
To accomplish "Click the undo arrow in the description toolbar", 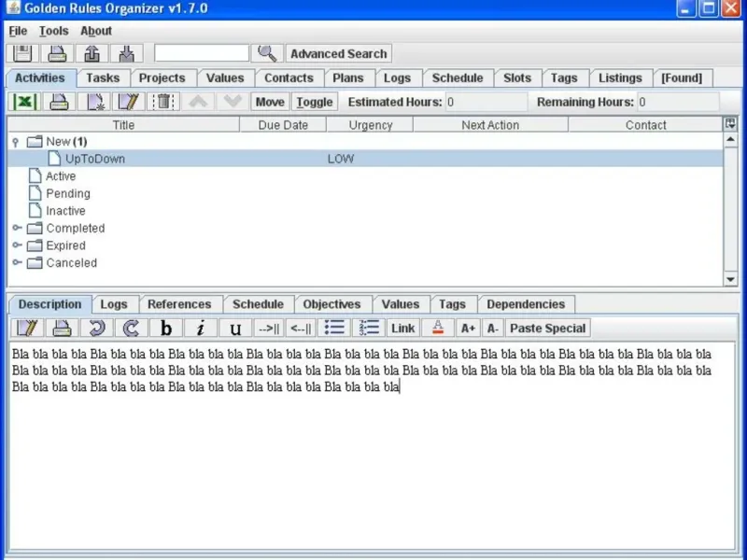I will pyautogui.click(x=97, y=329).
